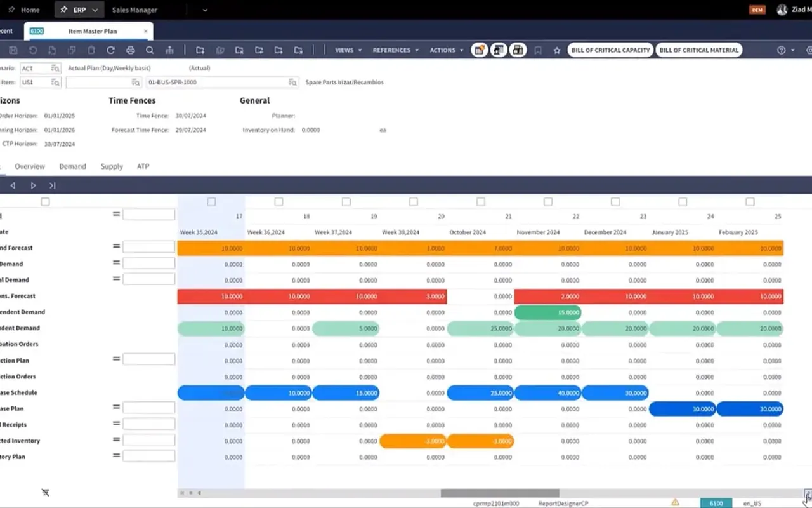Click the BILL OF CRITICAL CAPACITY button
The image size is (812, 508).
[610, 50]
